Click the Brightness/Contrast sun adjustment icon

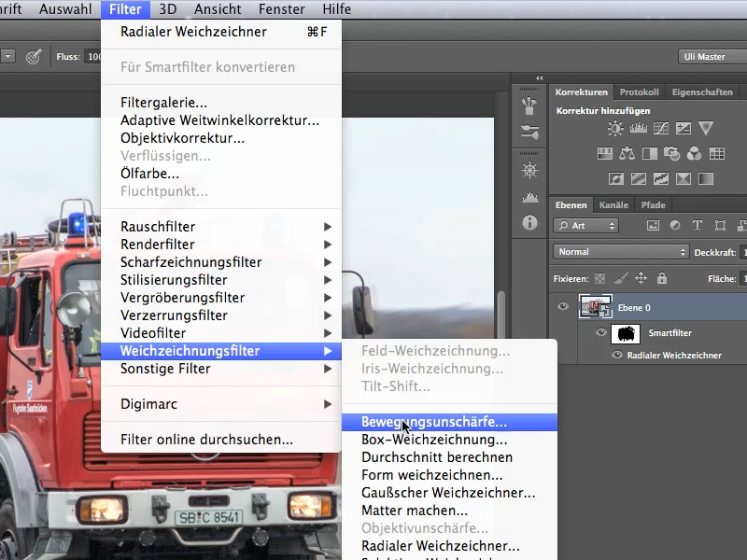click(615, 128)
